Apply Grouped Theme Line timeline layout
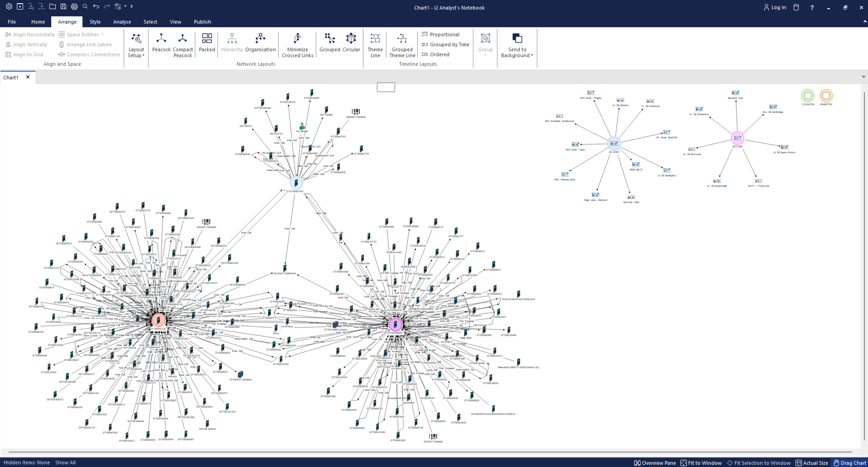 click(x=402, y=44)
